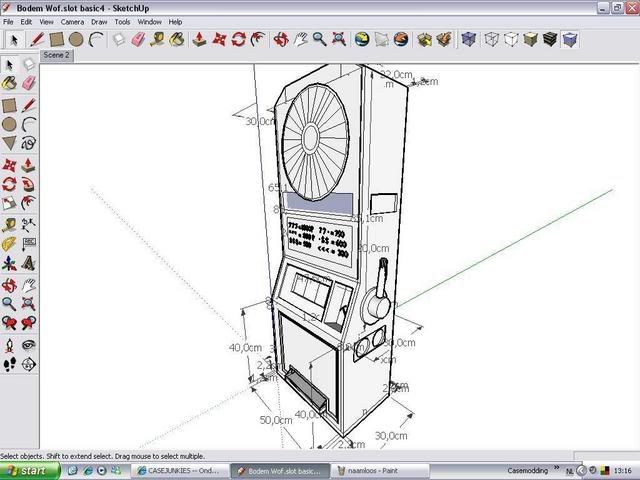Viewport: 640px width, 480px height.
Task: Click the Windows Start button
Action: pos(28,469)
